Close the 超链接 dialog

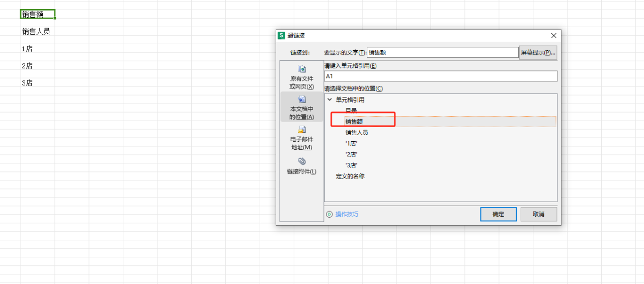point(553,36)
